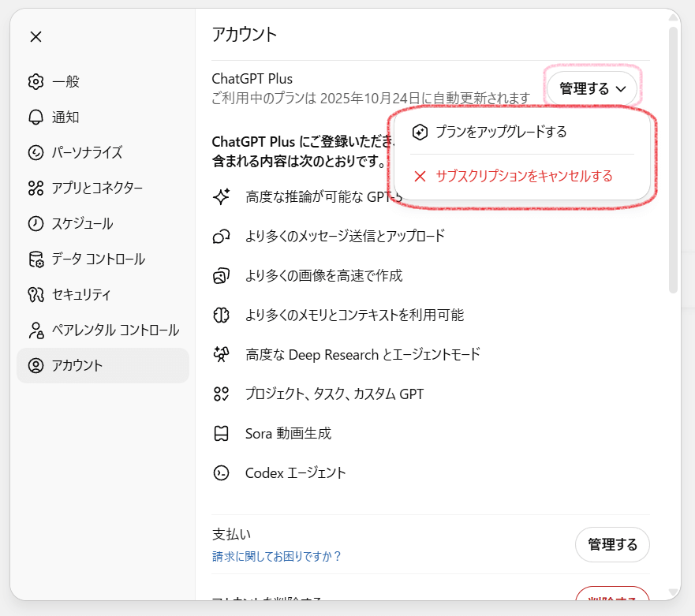The width and height of the screenshot is (695, 616).
Task: Click the gear icon beside 一般
Action: point(35,82)
